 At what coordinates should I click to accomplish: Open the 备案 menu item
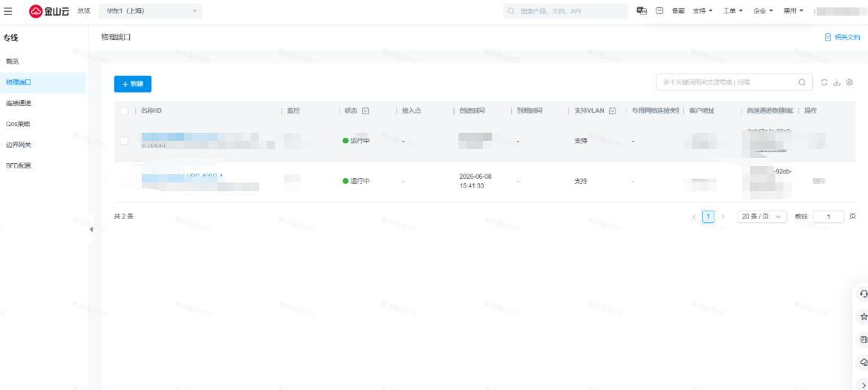tap(678, 10)
